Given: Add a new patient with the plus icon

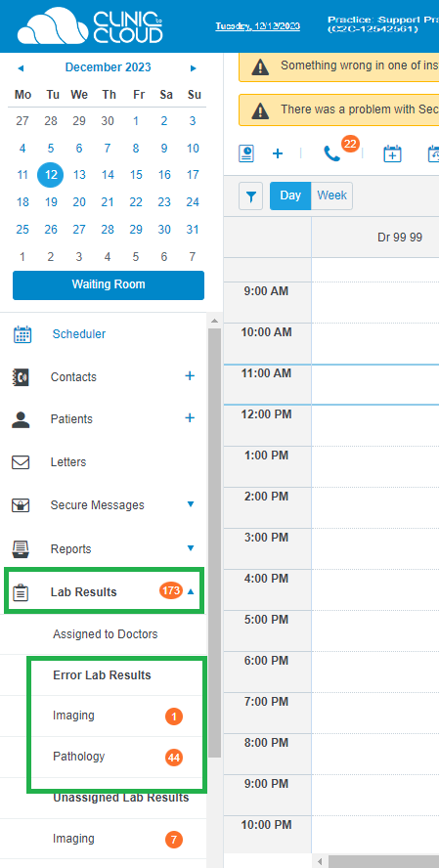Looking at the screenshot, I should (190, 418).
